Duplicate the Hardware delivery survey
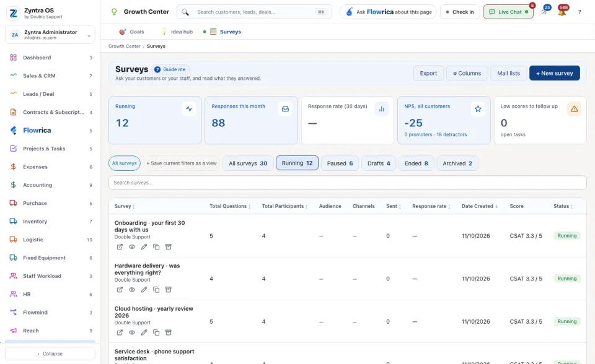This screenshot has height=364, width=595. (x=156, y=290)
